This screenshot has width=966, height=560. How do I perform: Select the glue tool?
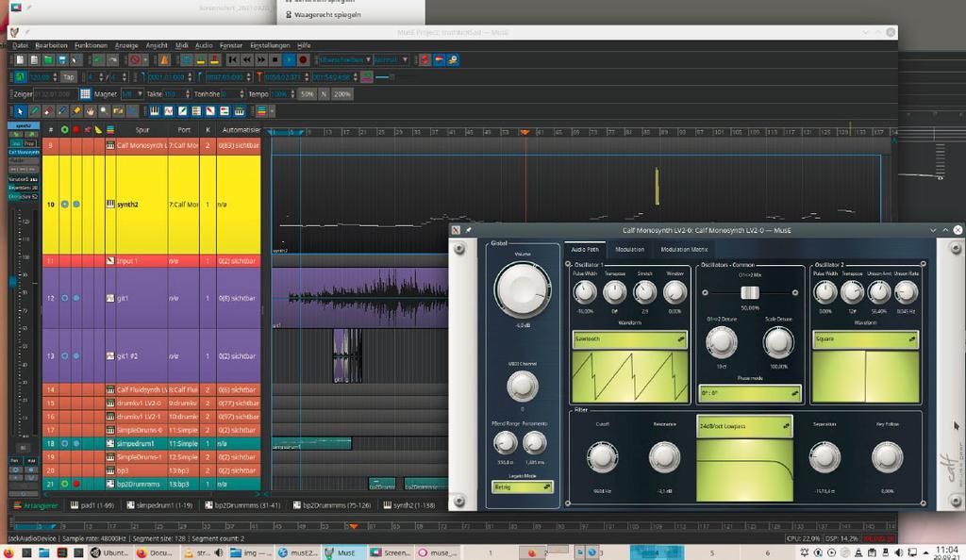point(76,110)
